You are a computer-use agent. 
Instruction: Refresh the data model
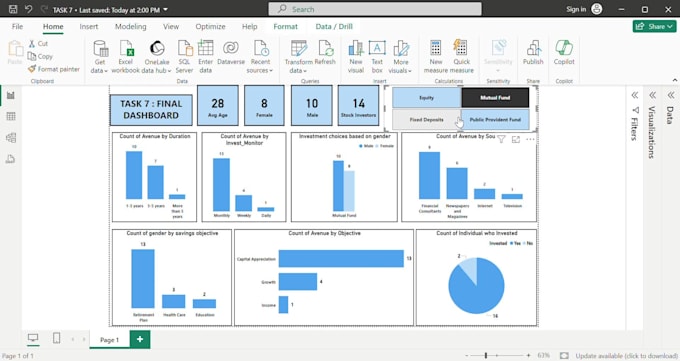(x=325, y=53)
